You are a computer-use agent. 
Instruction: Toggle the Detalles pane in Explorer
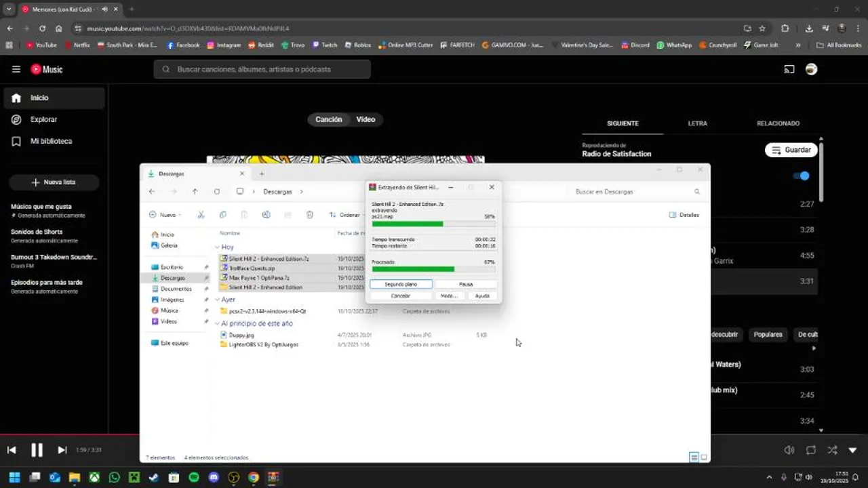click(x=684, y=215)
